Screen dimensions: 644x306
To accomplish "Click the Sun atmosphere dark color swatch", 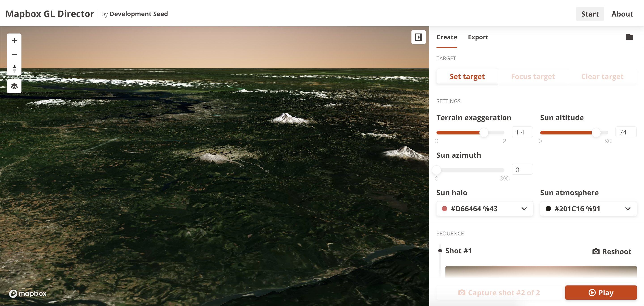I will point(548,209).
